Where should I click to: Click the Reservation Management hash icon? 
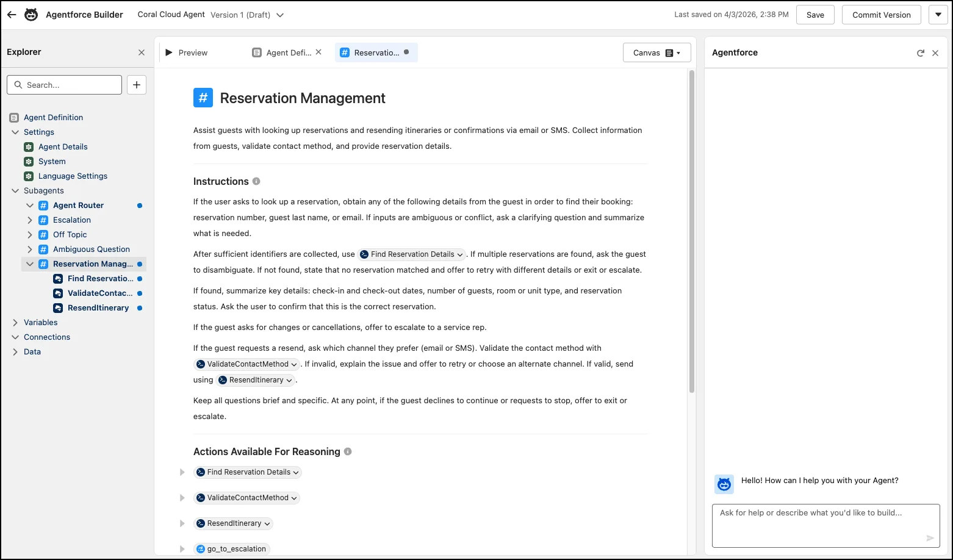203,98
